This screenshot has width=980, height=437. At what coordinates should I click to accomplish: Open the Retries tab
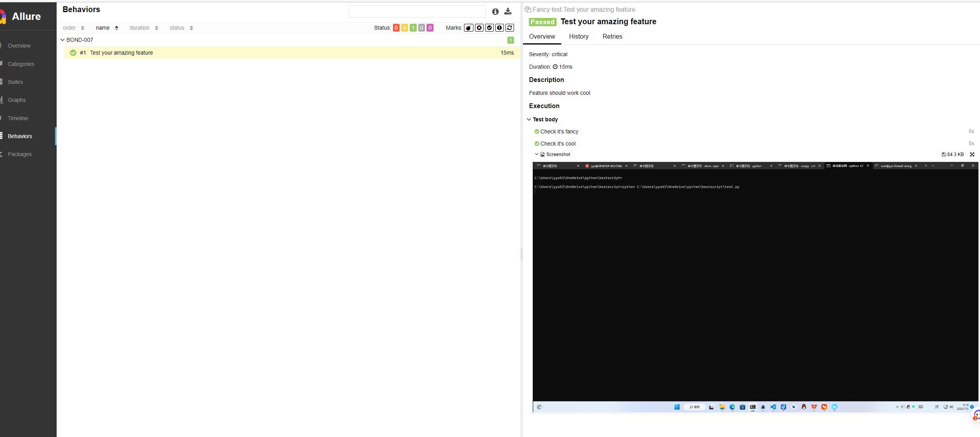pyautogui.click(x=612, y=36)
